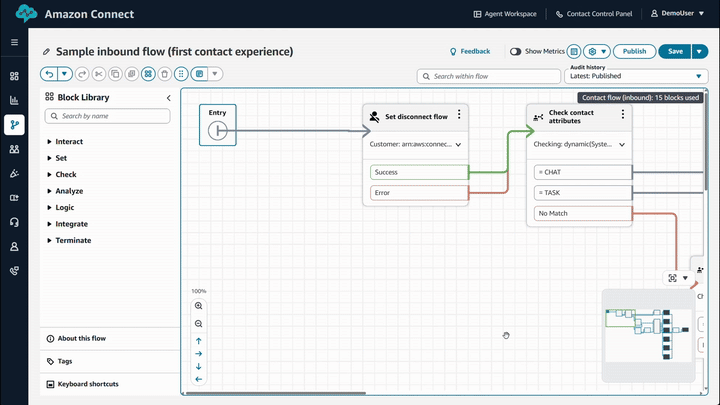Click the Publish button
The height and width of the screenshot is (405, 720).
[634, 51]
